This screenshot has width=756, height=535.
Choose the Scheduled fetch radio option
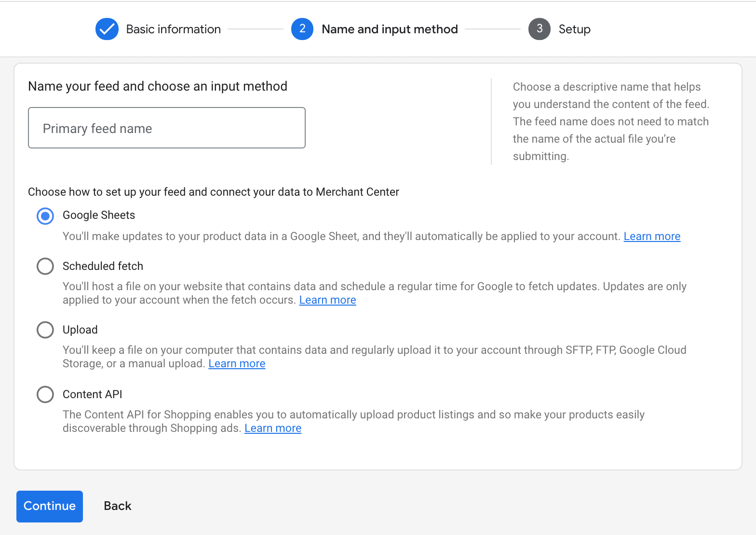45,266
